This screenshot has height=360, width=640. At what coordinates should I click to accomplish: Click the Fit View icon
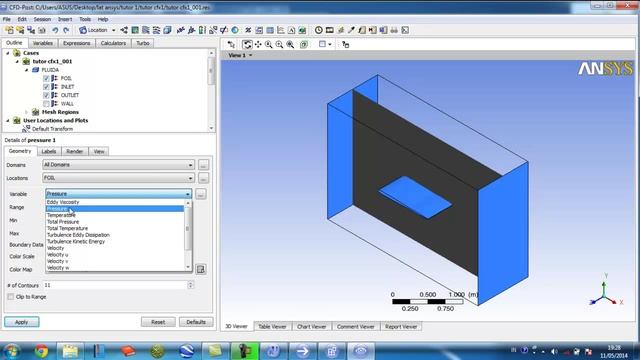point(290,44)
